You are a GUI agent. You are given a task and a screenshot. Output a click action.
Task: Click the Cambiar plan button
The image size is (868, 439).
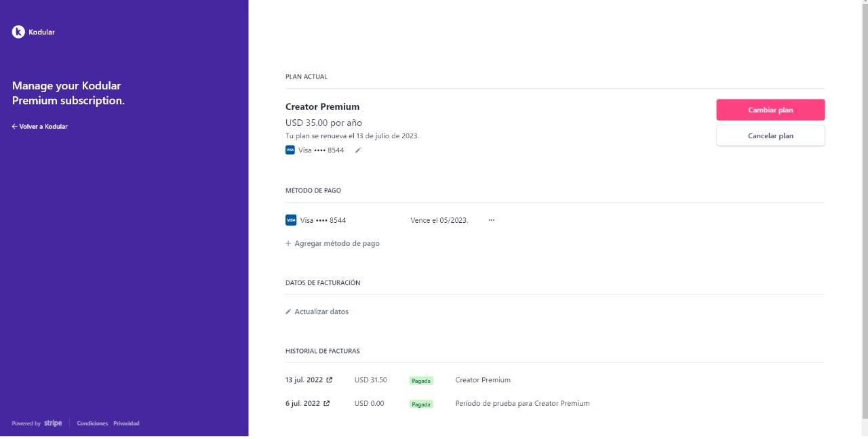point(770,110)
